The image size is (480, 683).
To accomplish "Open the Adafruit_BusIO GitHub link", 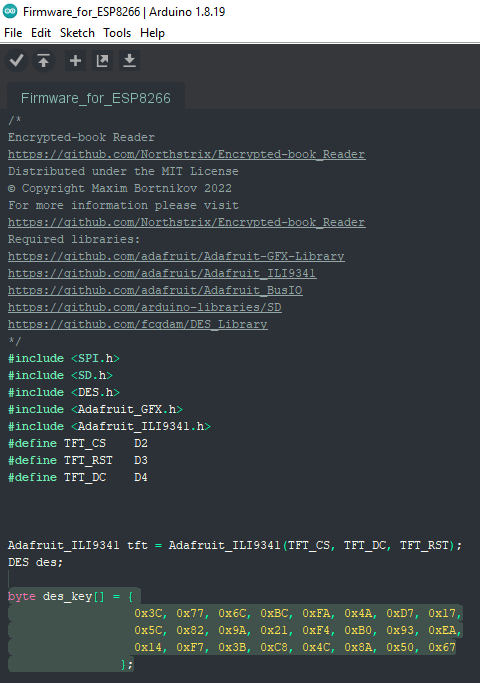I will click(155, 290).
